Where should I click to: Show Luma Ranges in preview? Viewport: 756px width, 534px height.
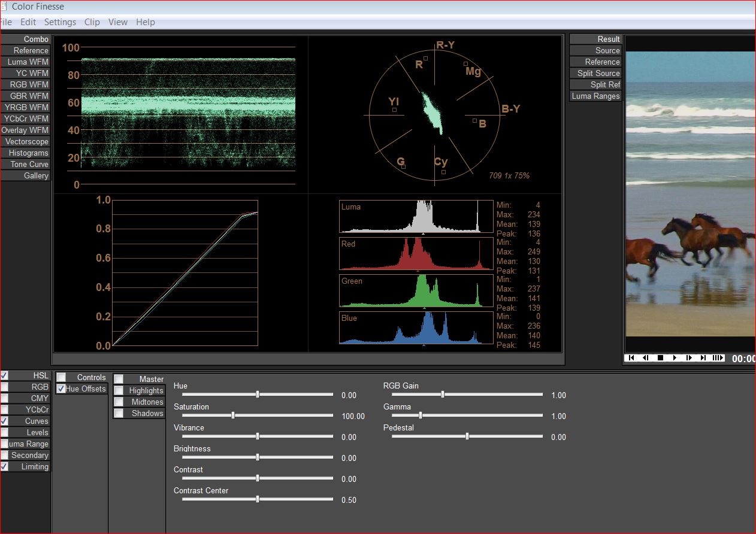coord(595,96)
